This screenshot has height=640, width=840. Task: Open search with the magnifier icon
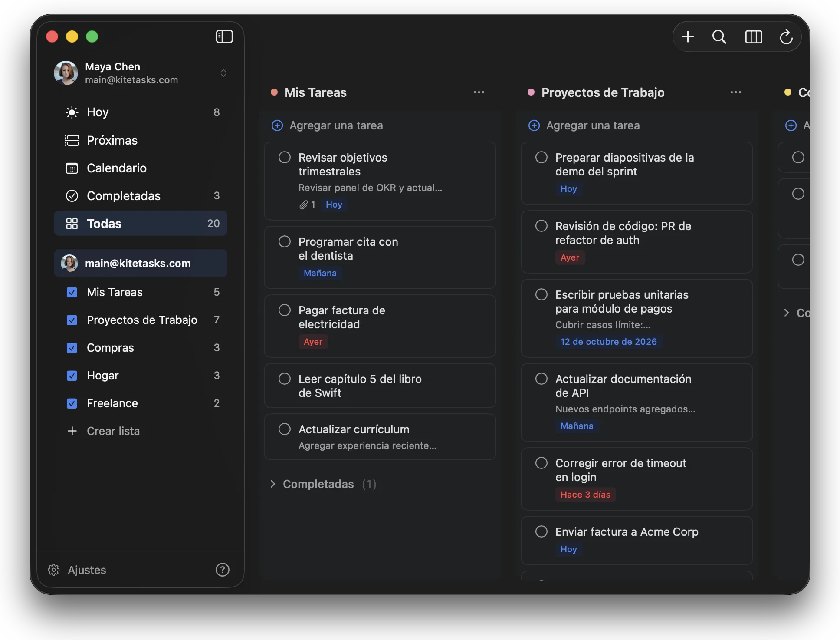(x=719, y=37)
